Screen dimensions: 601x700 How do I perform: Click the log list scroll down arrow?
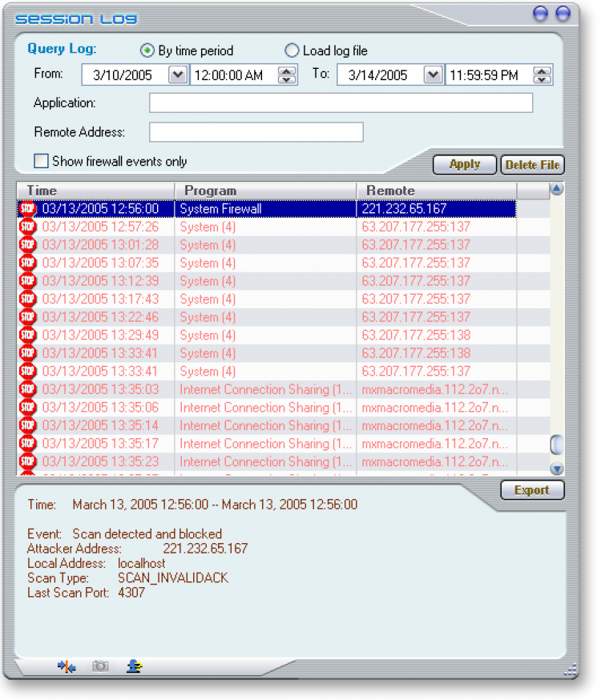[x=557, y=469]
